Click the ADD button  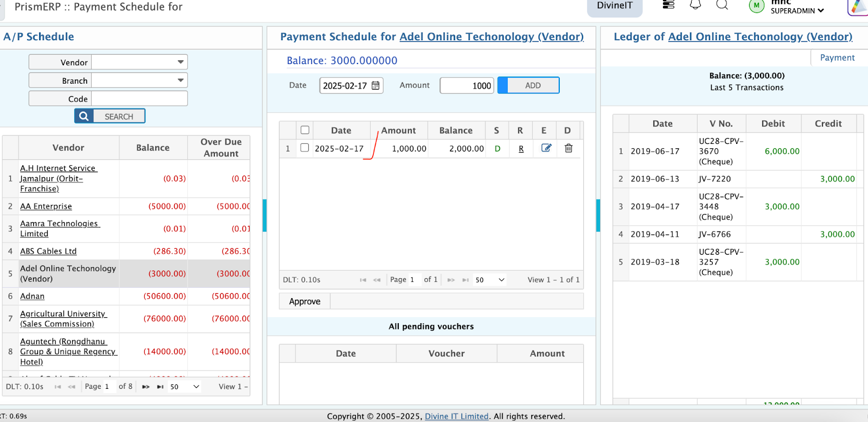(529, 85)
